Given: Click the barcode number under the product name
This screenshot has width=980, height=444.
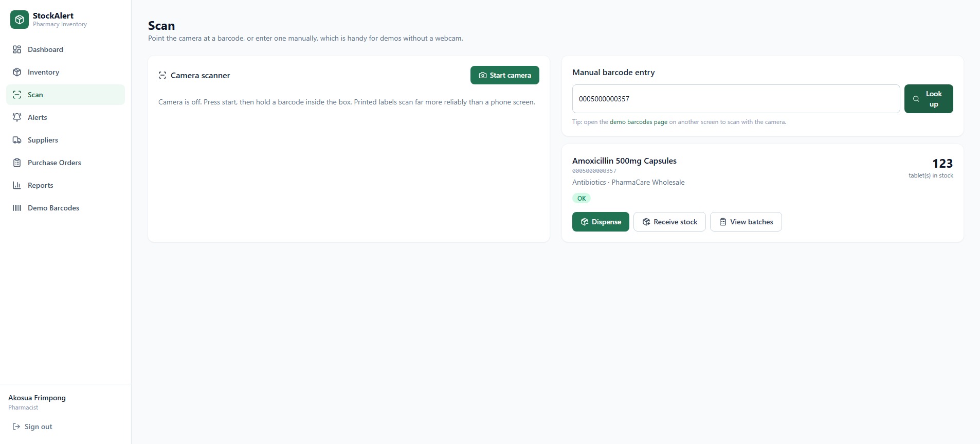Looking at the screenshot, I should click(594, 171).
